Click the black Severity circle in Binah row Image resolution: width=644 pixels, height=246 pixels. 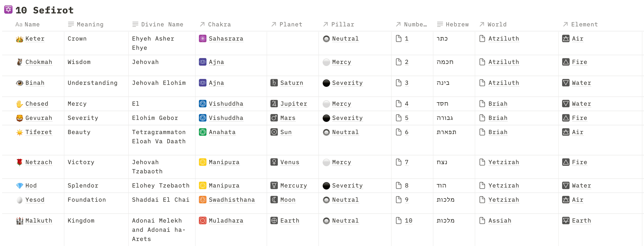point(326,83)
